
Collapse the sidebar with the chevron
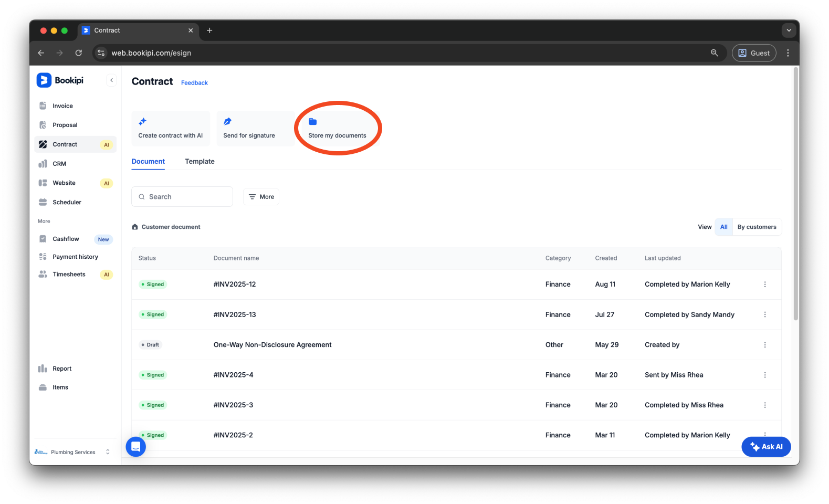click(x=111, y=80)
